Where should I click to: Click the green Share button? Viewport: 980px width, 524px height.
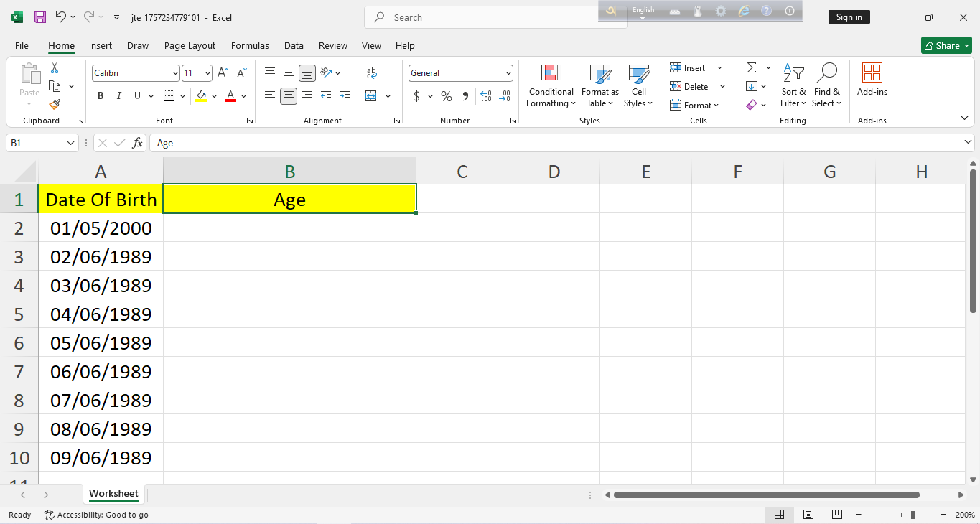[946, 45]
